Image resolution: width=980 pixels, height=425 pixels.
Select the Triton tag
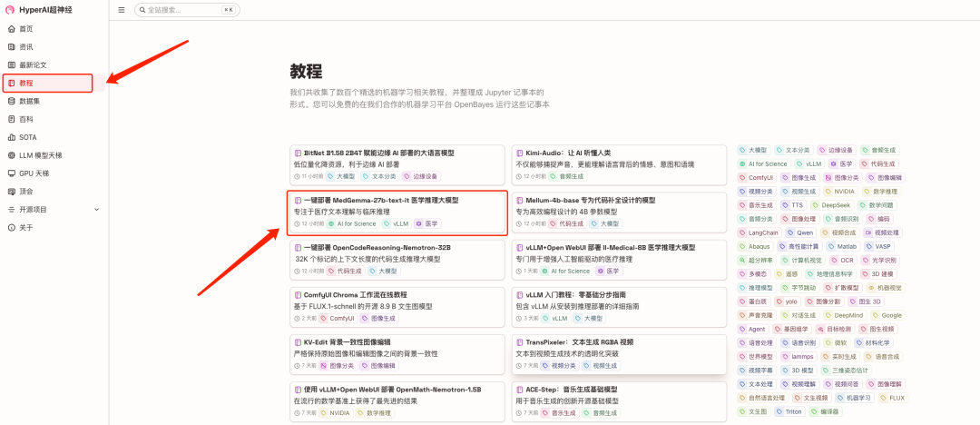[x=789, y=412]
